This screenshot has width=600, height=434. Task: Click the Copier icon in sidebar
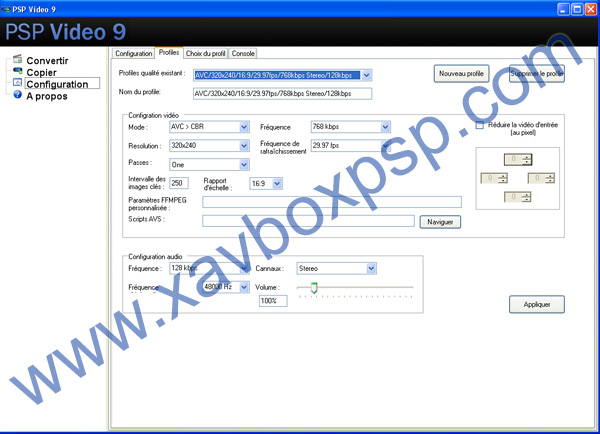pyautogui.click(x=18, y=70)
